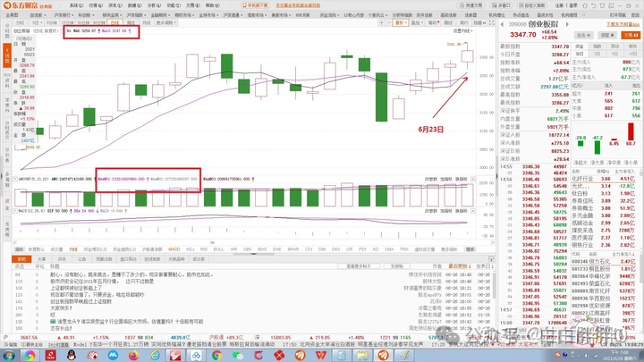The width and height of the screenshot is (644, 362).
Task: Select the 月线 period tab
Action: [146, 22]
